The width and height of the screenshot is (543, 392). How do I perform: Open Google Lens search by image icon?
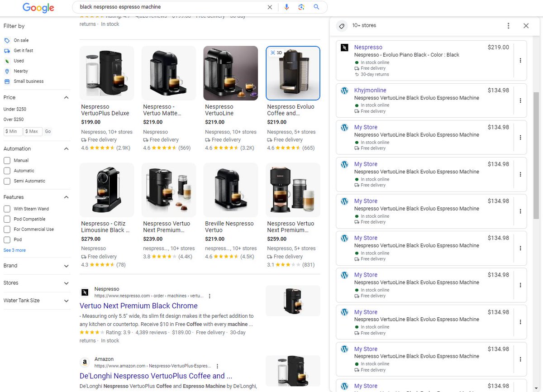coord(302,7)
